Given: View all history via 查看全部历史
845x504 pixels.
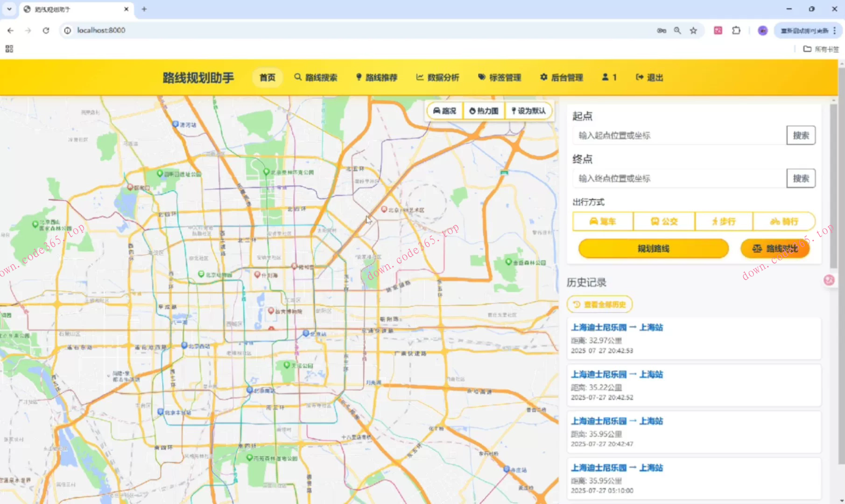Looking at the screenshot, I should click(599, 305).
